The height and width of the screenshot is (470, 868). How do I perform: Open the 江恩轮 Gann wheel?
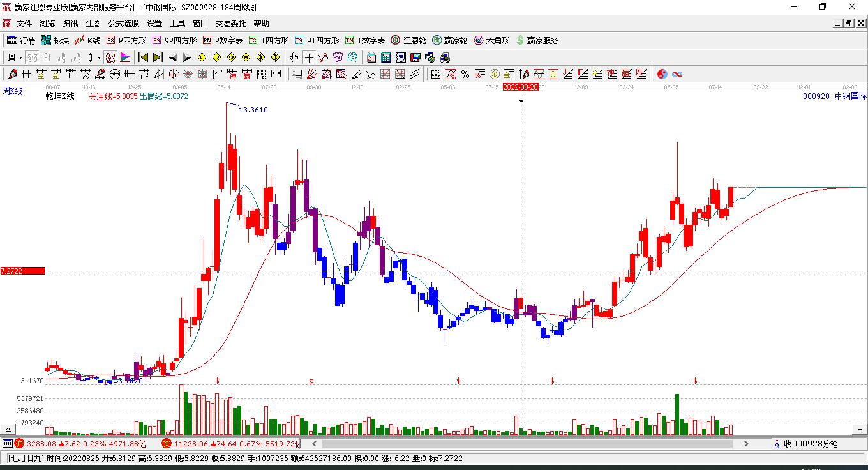[408, 40]
